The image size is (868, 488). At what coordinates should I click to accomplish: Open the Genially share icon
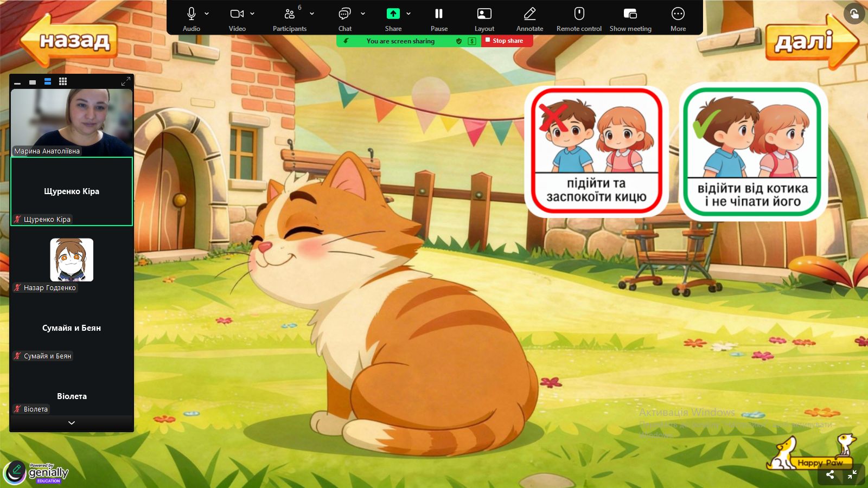830,474
